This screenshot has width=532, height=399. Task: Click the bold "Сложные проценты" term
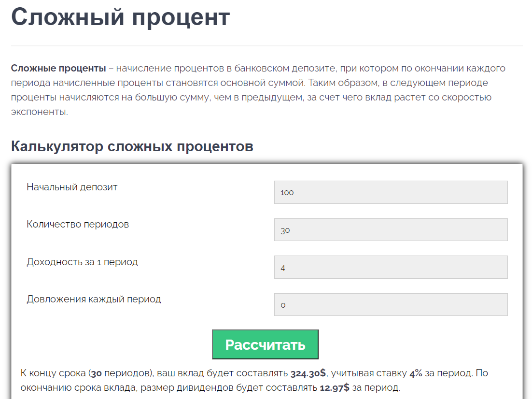[x=58, y=68]
